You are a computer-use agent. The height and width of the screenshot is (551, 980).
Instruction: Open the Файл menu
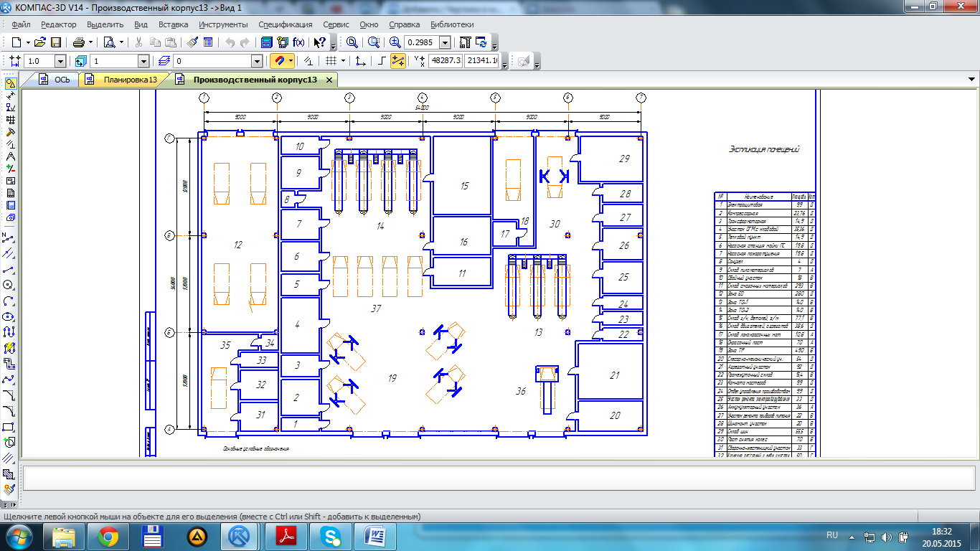(21, 24)
